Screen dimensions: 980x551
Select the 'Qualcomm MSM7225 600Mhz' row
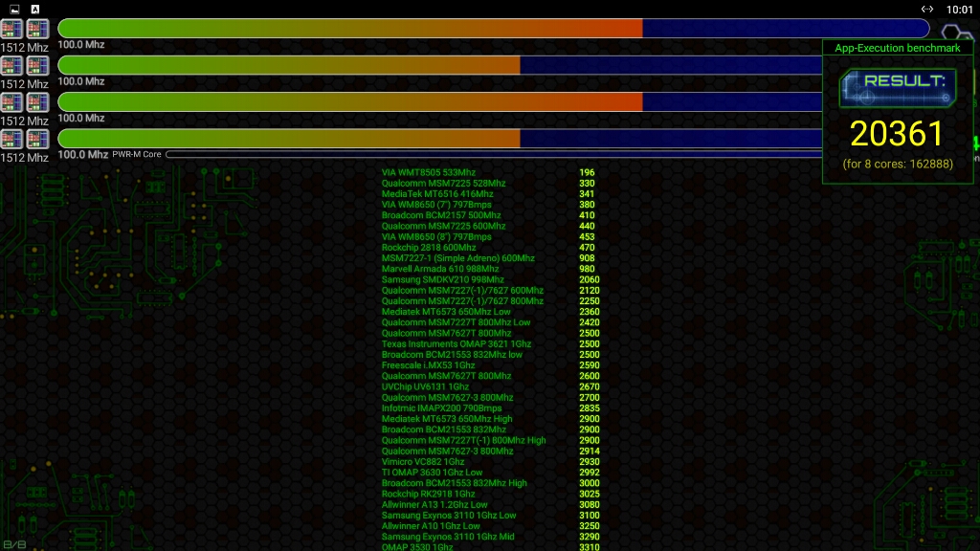pyautogui.click(x=491, y=226)
